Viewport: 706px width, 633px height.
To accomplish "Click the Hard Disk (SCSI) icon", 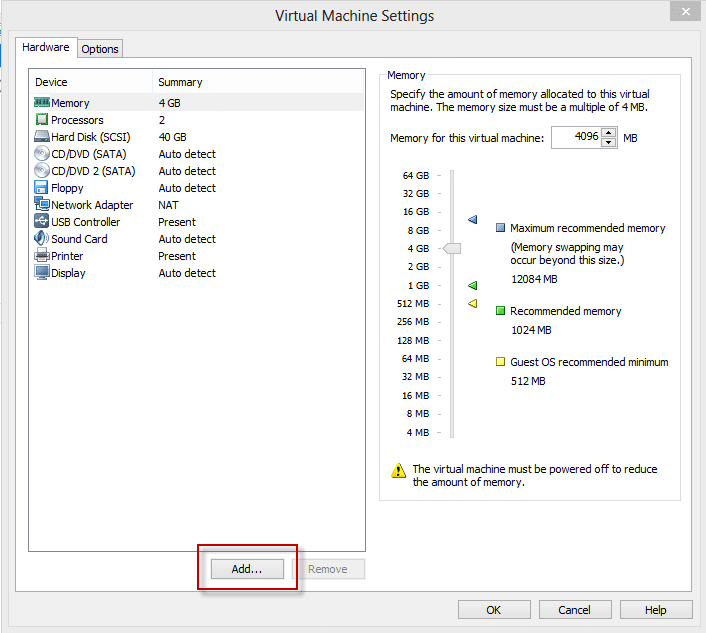I will click(42, 137).
